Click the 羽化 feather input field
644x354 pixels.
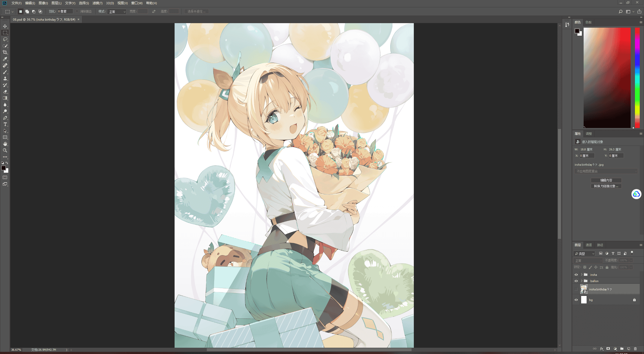pyautogui.click(x=65, y=12)
